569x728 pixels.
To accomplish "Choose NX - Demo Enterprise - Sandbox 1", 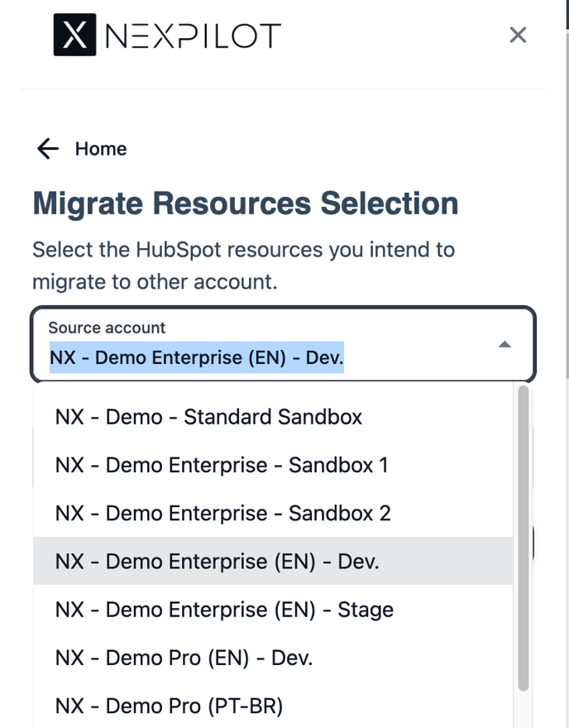I will point(222,465).
